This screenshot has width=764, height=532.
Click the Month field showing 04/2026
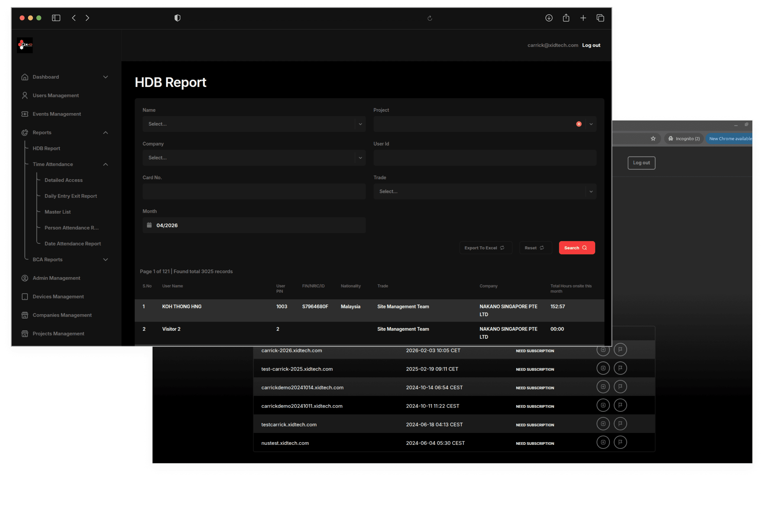click(254, 226)
